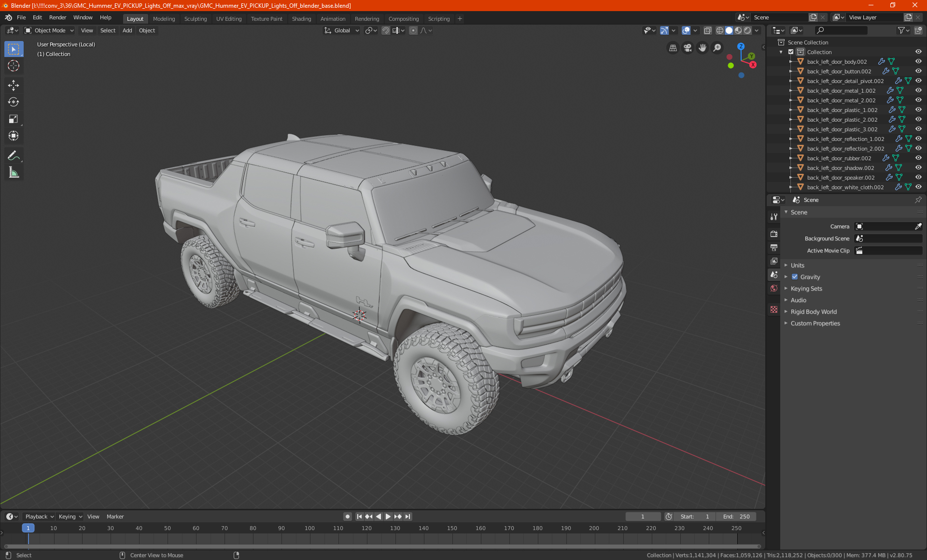The height and width of the screenshot is (560, 927).
Task: Open the Tool properties tab
Action: pyautogui.click(x=774, y=217)
